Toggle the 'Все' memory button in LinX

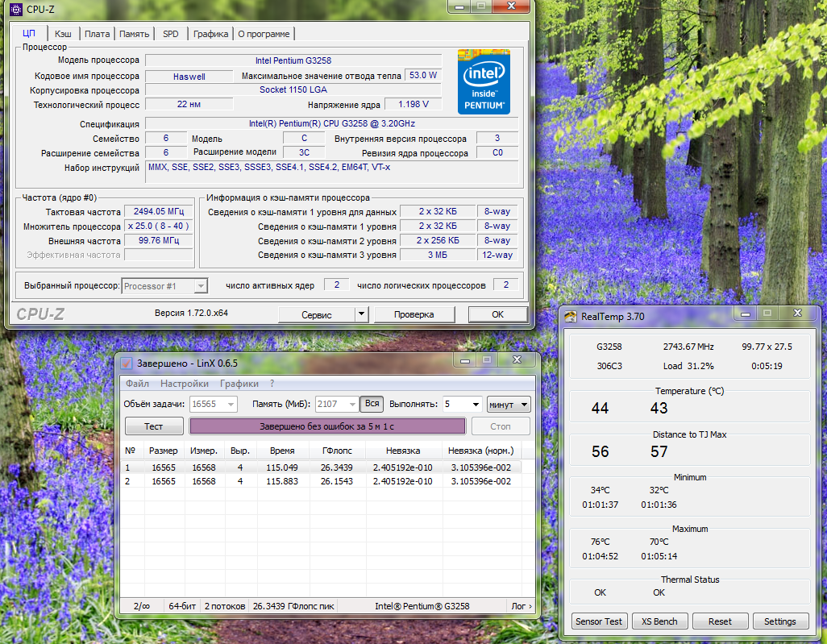(372, 404)
